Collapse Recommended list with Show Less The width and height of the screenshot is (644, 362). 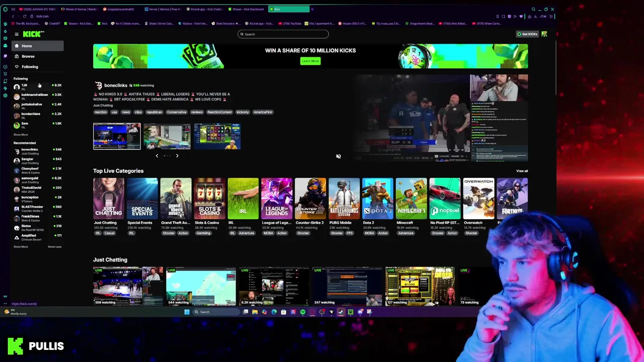point(54,247)
